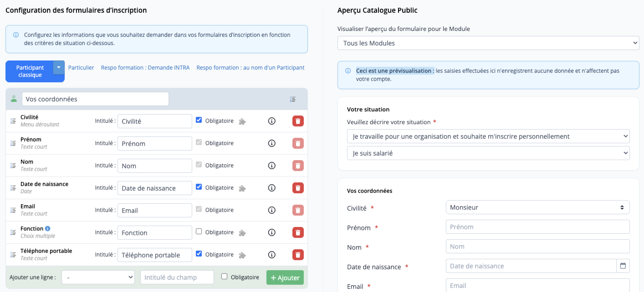Open Ajouter une ligne field type dropdown
The image size is (644, 292).
[98, 277]
